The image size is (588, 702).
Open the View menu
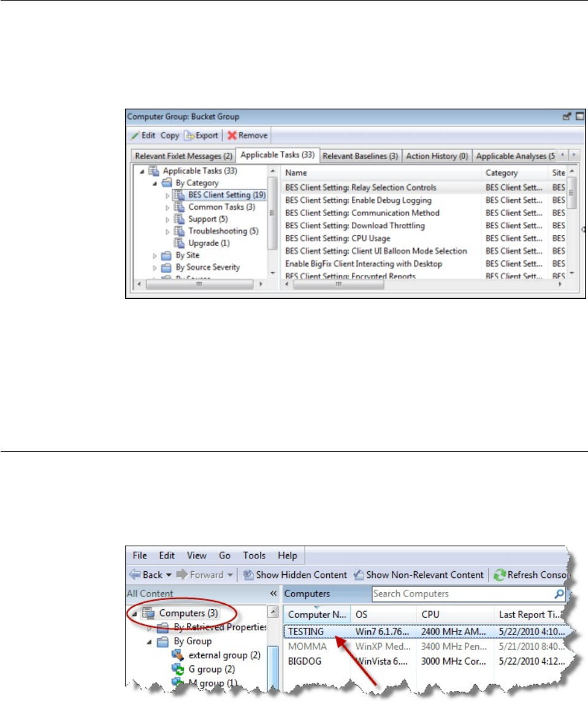pos(196,555)
